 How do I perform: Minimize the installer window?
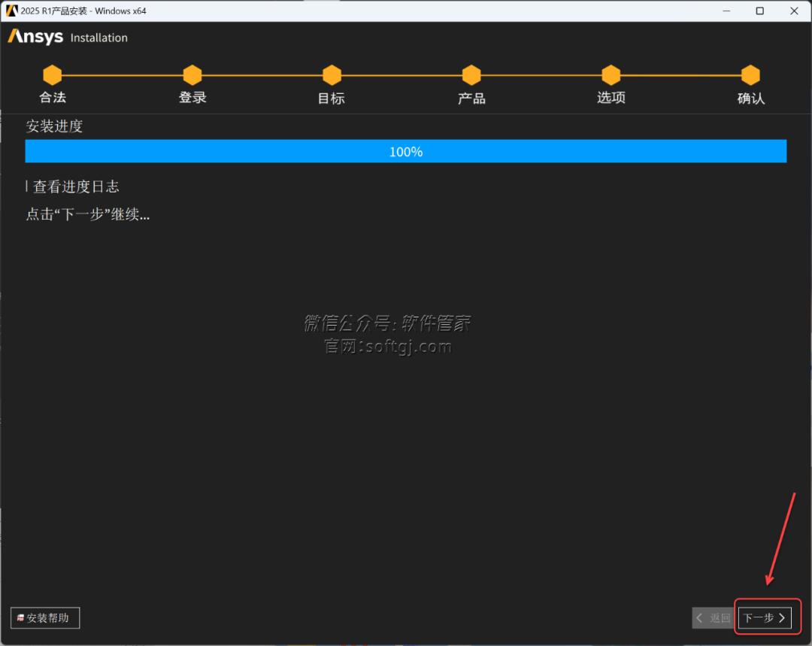pos(726,11)
